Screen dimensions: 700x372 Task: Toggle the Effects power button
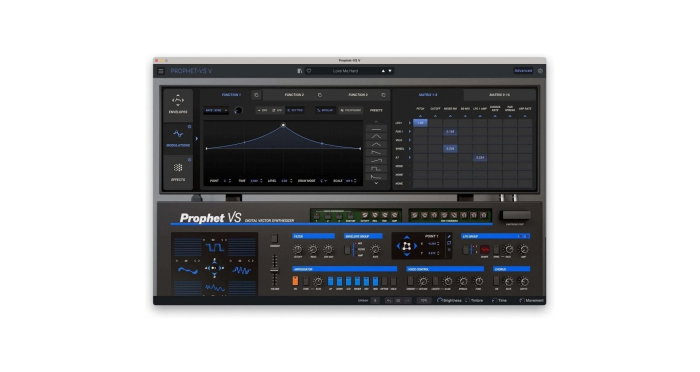[x=189, y=160]
